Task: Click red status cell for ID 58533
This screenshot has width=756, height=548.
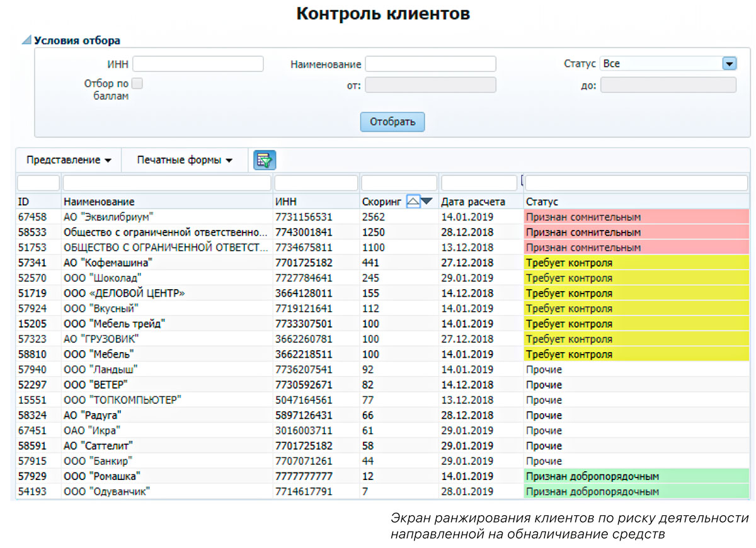Action: [x=636, y=232]
